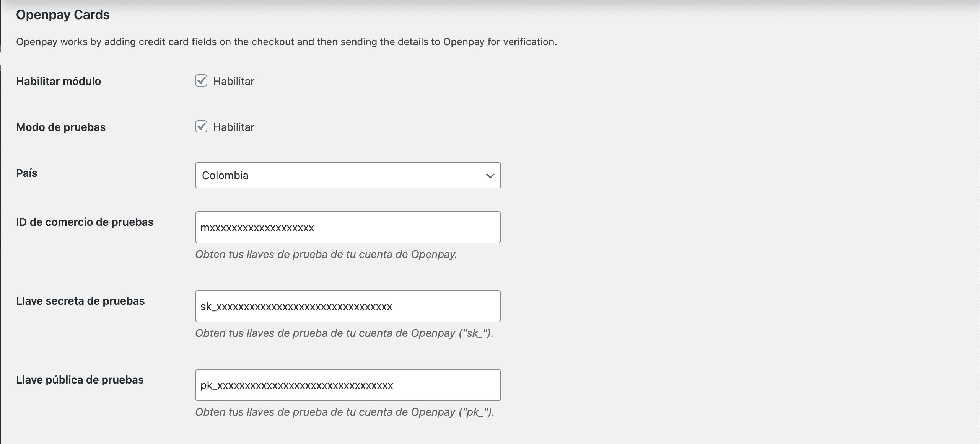Image resolution: width=980 pixels, height=444 pixels.
Task: Select the País label
Action: coord(27,173)
